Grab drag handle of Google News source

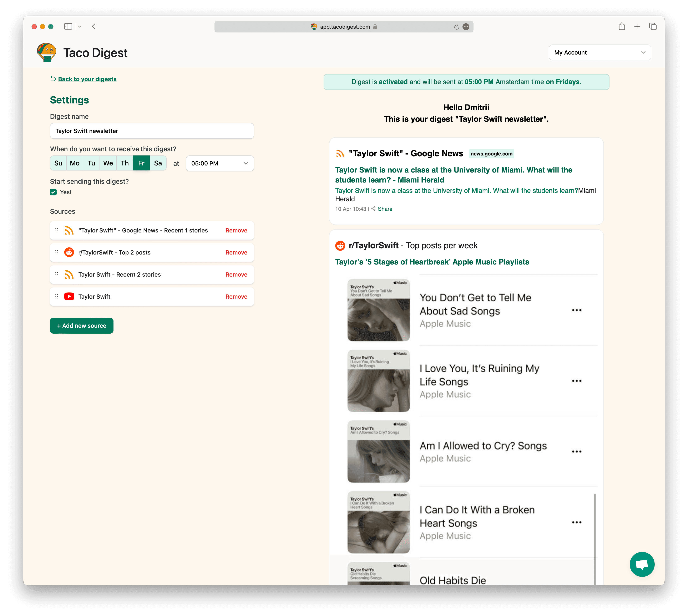pyautogui.click(x=57, y=231)
